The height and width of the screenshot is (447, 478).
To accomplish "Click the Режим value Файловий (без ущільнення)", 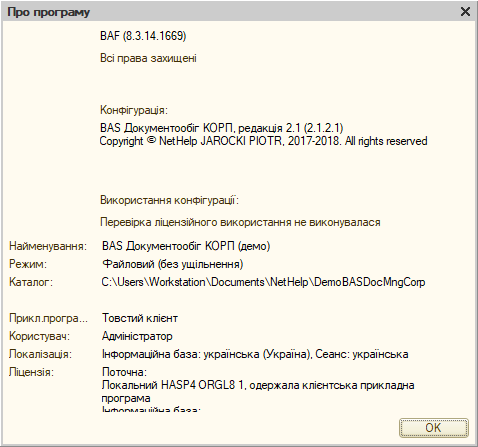I will point(172,264).
